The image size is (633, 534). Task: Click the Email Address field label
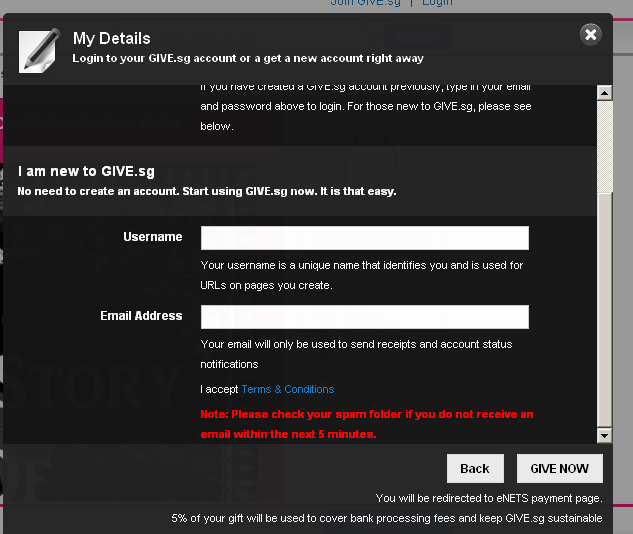(x=141, y=316)
